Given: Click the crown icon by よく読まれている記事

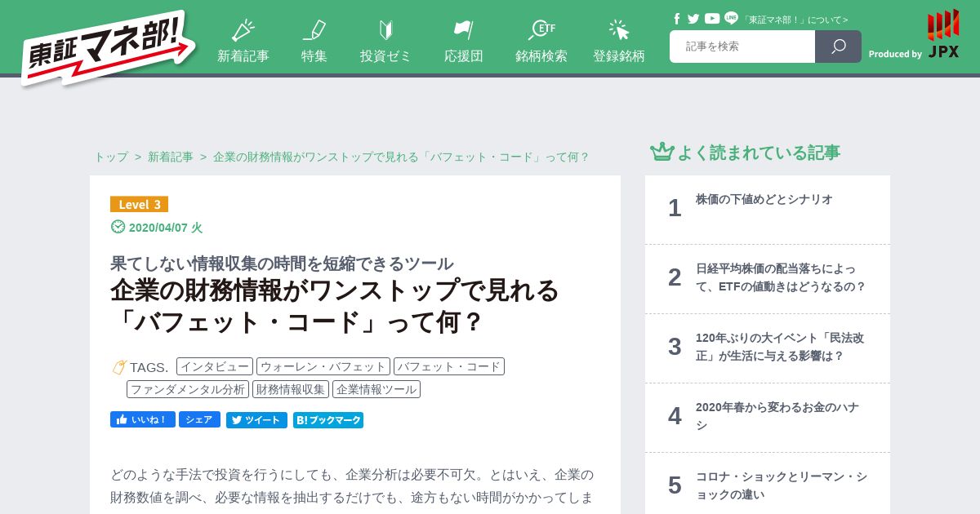Looking at the screenshot, I should click(x=661, y=152).
